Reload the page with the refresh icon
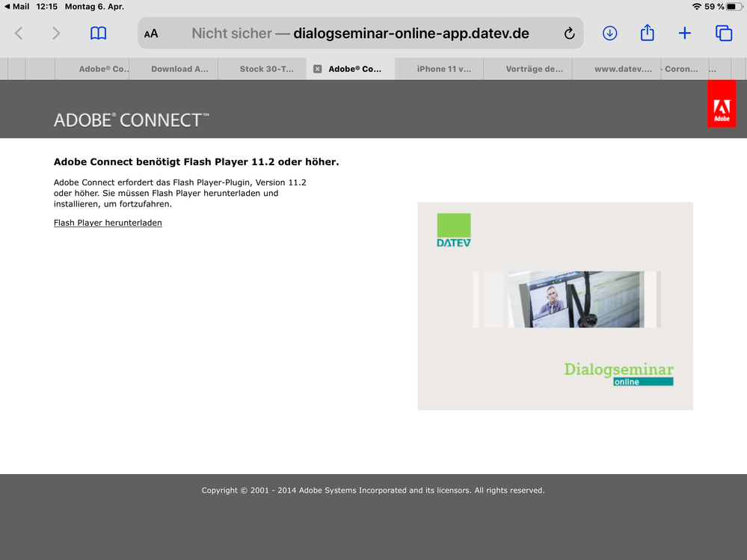Screen dimensions: 747x560 (569, 34)
